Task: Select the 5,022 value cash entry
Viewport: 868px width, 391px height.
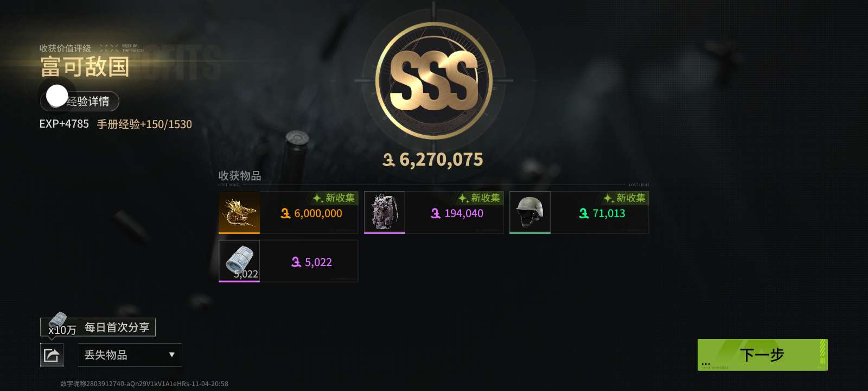Action: (x=288, y=261)
